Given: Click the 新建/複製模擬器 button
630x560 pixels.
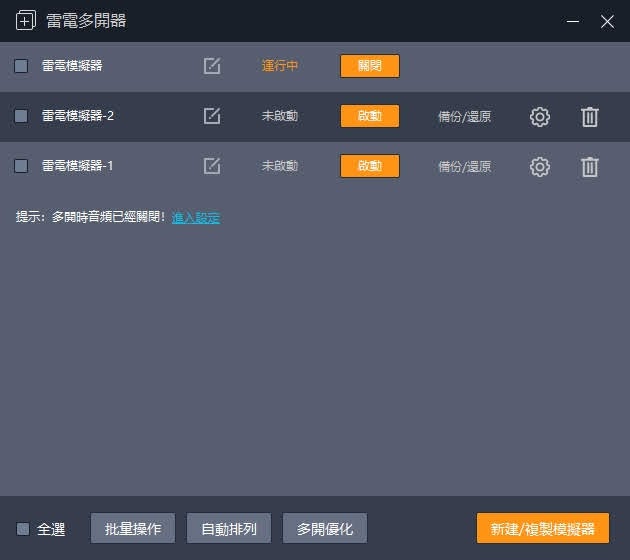Looking at the screenshot, I should 543,529.
